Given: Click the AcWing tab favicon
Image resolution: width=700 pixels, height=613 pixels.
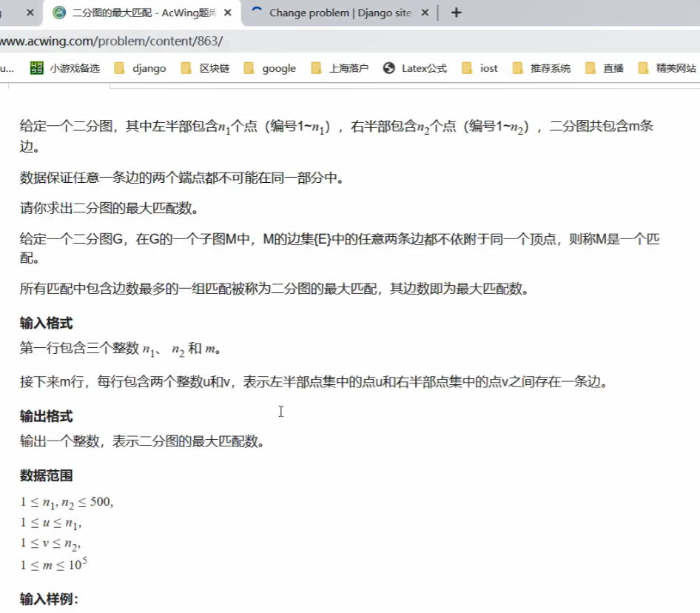Looking at the screenshot, I should (58, 13).
